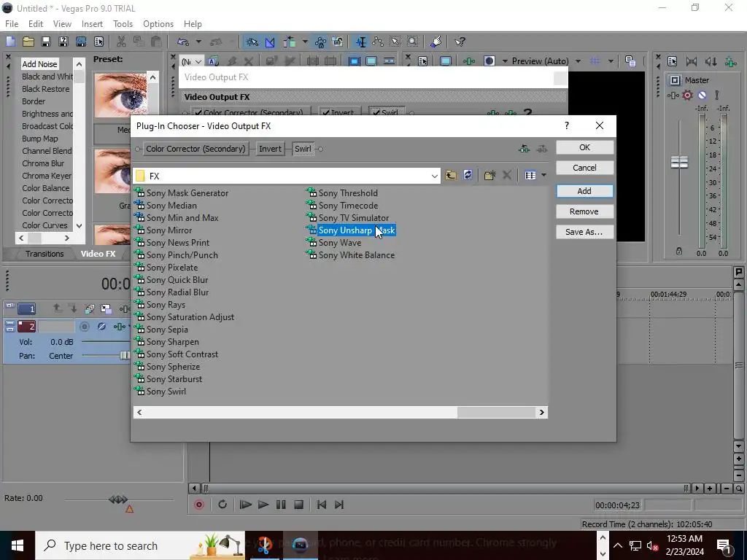747x560 pixels.
Task: Toggle the Master mute icon
Action: (702, 96)
